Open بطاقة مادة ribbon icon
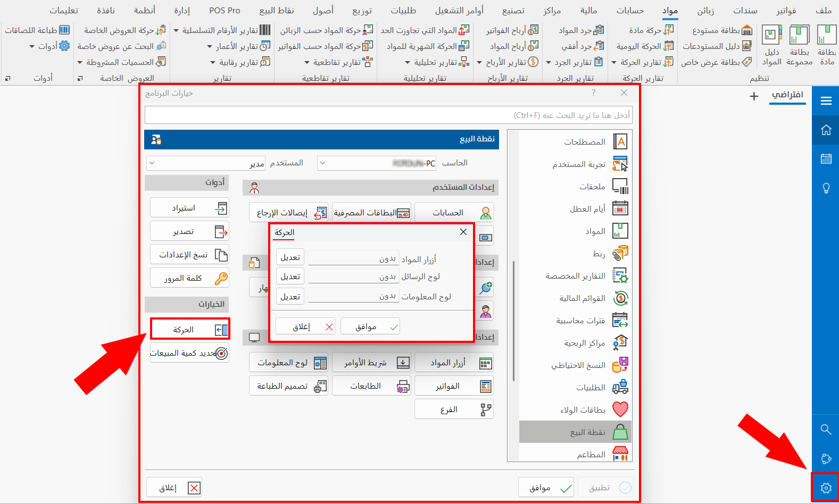 [x=827, y=45]
